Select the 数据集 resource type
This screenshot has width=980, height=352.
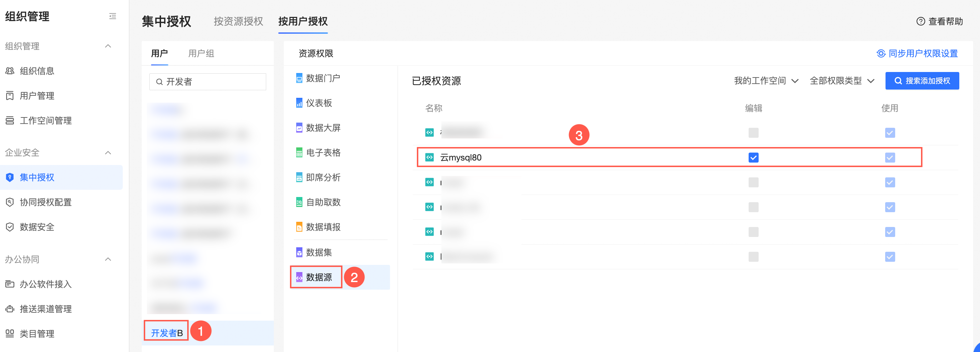pyautogui.click(x=318, y=252)
